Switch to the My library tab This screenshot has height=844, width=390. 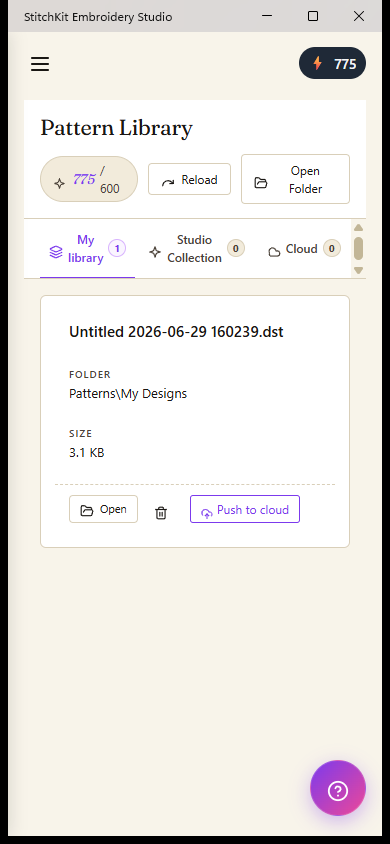click(87, 249)
